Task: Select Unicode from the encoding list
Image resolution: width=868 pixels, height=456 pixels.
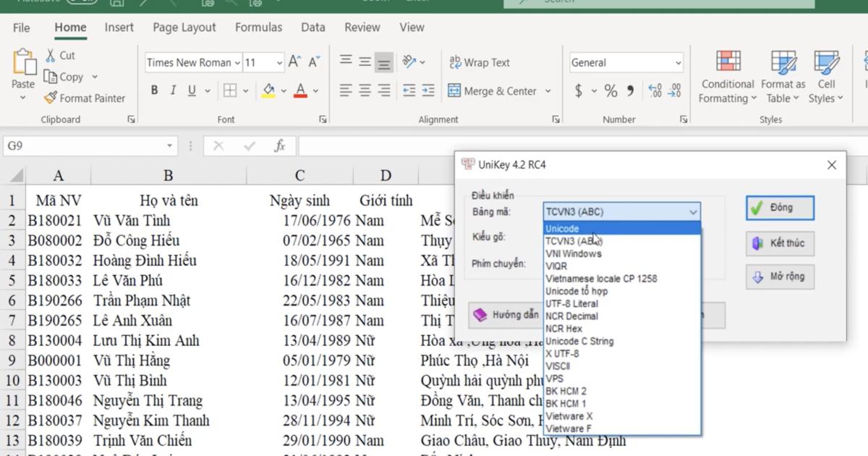Action: 563,229
